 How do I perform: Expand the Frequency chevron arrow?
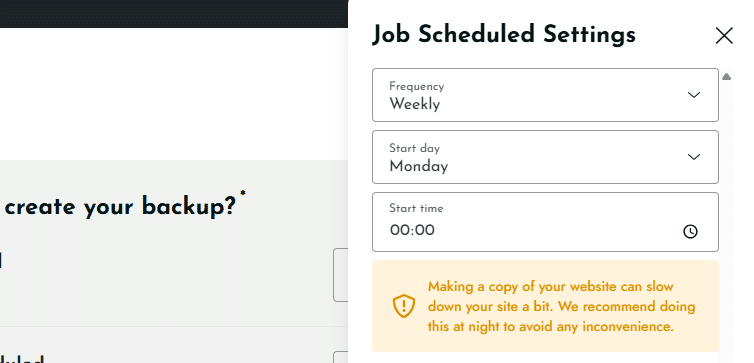tap(693, 95)
